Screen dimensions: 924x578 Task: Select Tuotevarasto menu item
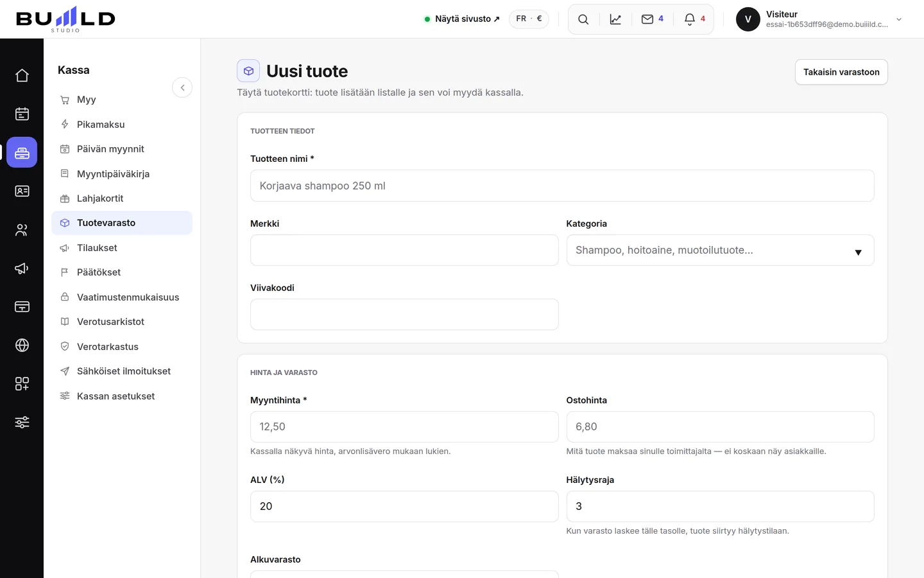click(122, 223)
